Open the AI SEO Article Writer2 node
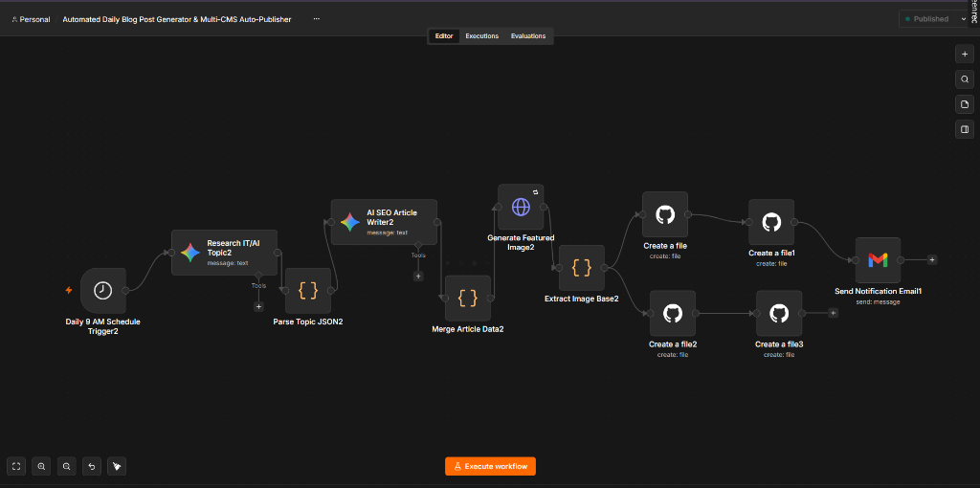The height and width of the screenshot is (488, 980). 384,222
